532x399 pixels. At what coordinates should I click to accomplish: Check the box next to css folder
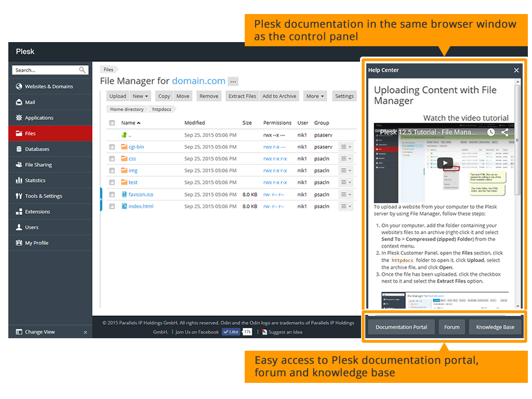point(112,159)
